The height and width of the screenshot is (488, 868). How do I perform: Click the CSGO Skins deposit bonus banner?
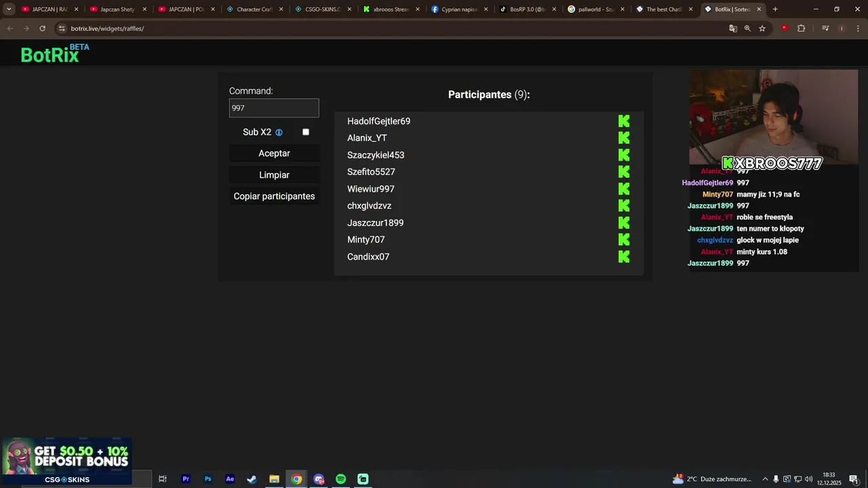coord(66,462)
